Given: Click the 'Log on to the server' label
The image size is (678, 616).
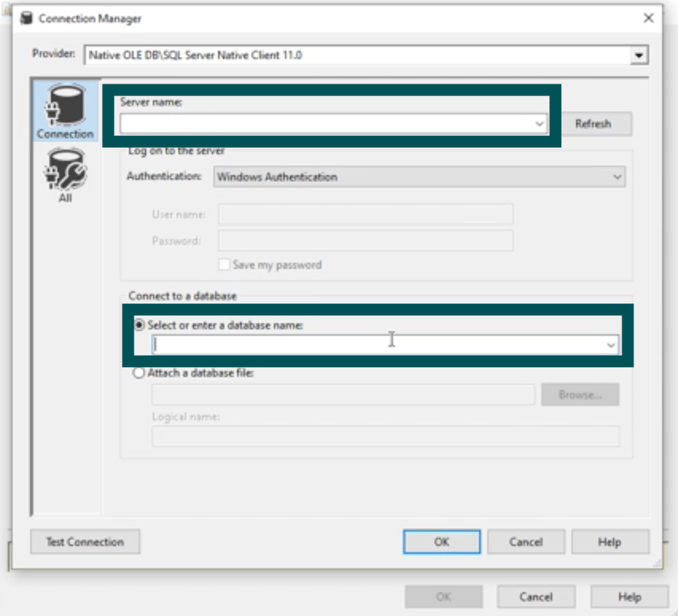Looking at the screenshot, I should click(x=177, y=150).
